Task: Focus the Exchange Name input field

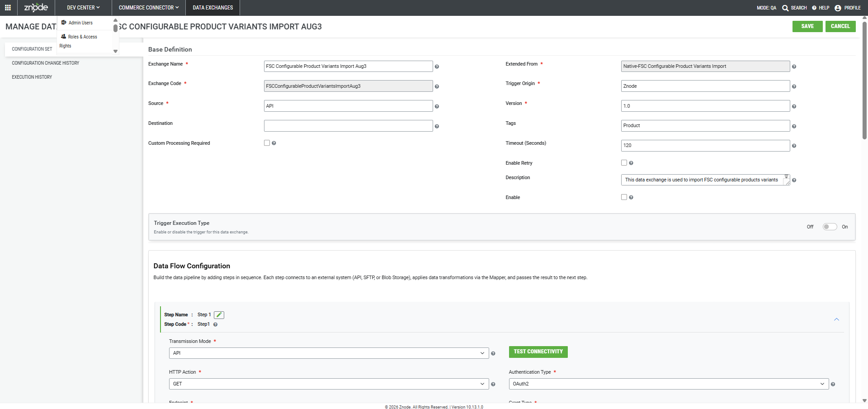Action: (348, 67)
